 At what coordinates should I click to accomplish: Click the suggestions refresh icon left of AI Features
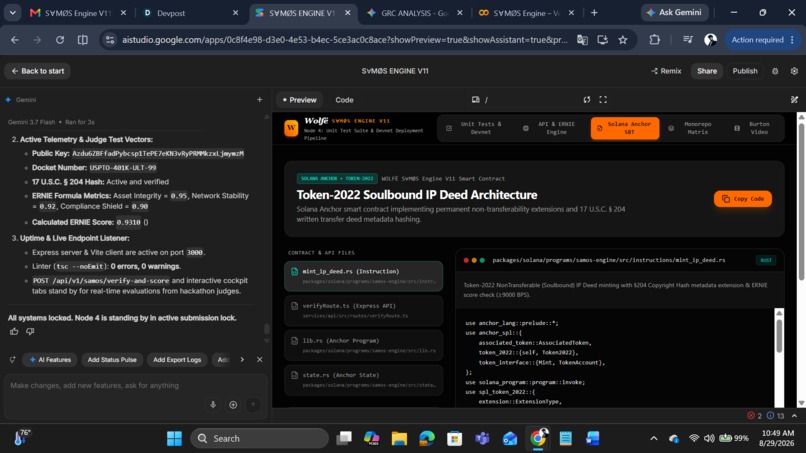click(x=12, y=359)
